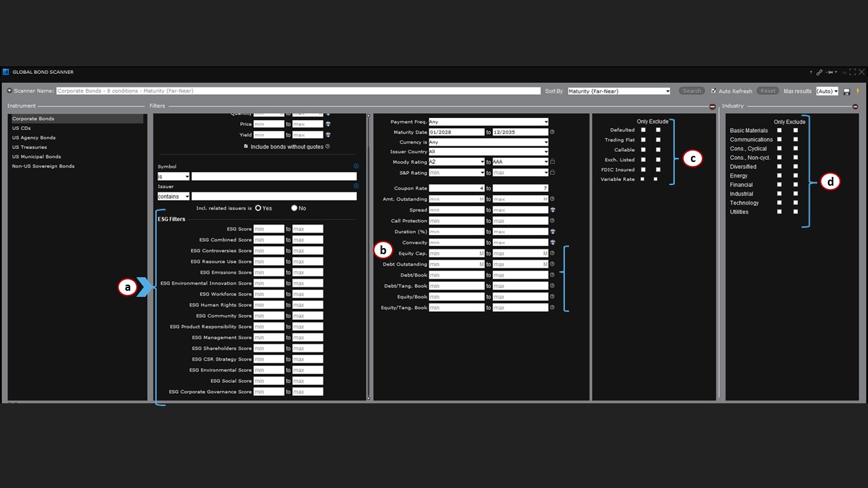Screen dimensions: 868x488
Task: Select No for Incl. related issuers
Action: pyautogui.click(x=294, y=208)
